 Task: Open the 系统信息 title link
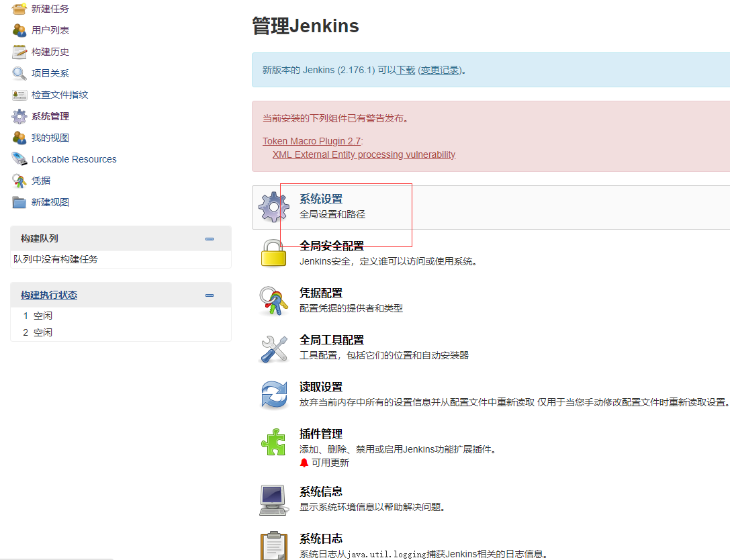tap(321, 492)
